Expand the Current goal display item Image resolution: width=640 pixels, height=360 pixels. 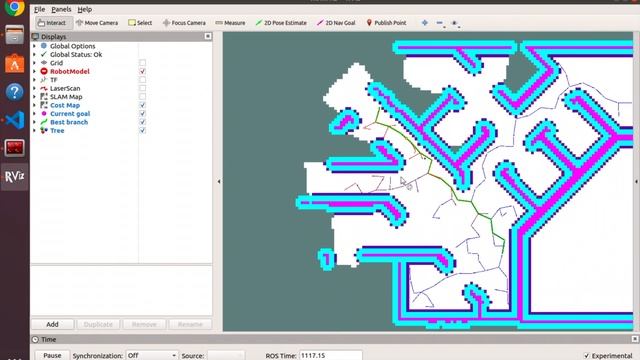tap(35, 113)
